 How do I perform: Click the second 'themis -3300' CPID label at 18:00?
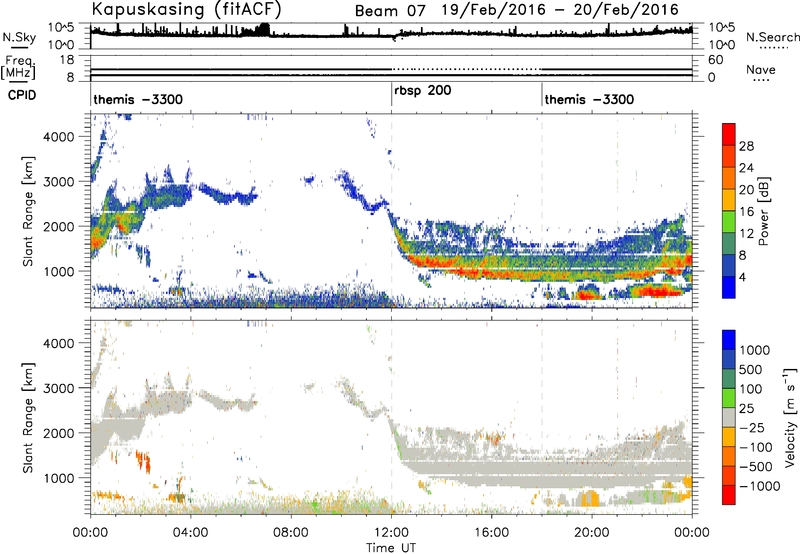[x=589, y=99]
